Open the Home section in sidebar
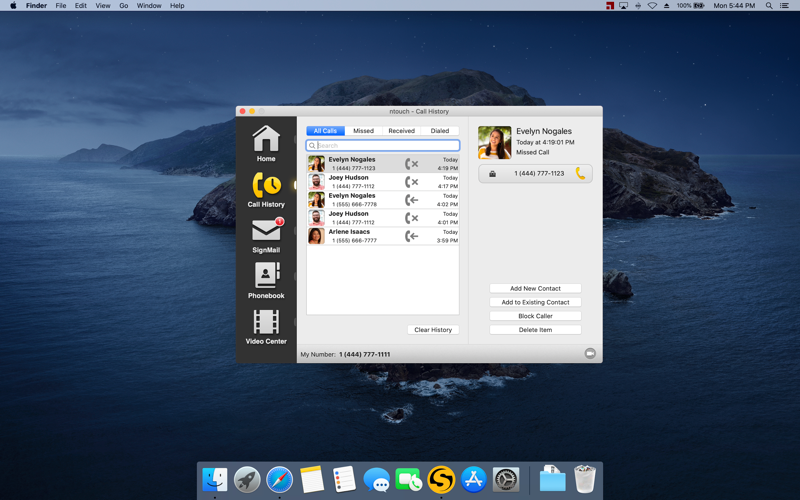 pyautogui.click(x=266, y=143)
